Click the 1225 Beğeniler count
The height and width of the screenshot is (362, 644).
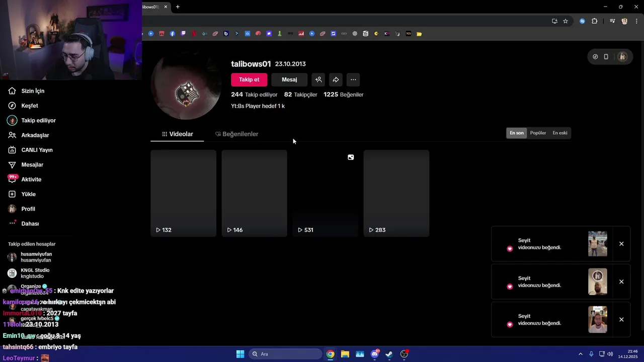tap(343, 95)
